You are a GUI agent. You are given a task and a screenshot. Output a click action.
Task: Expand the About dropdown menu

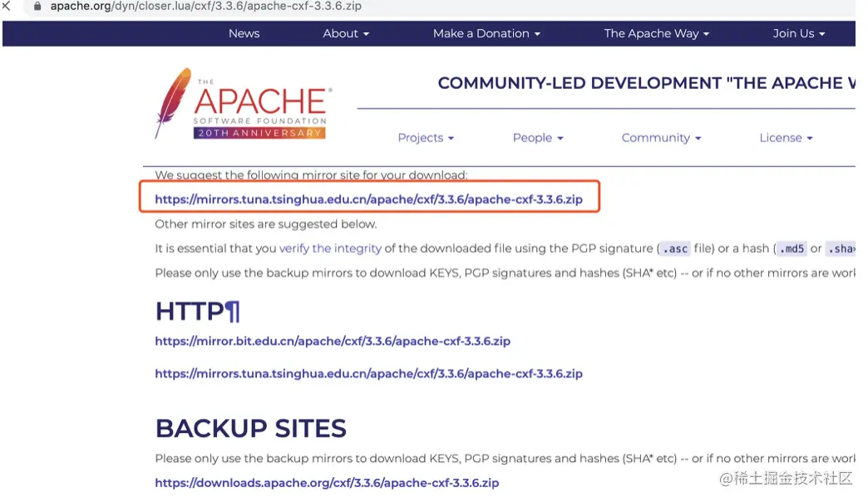click(346, 33)
